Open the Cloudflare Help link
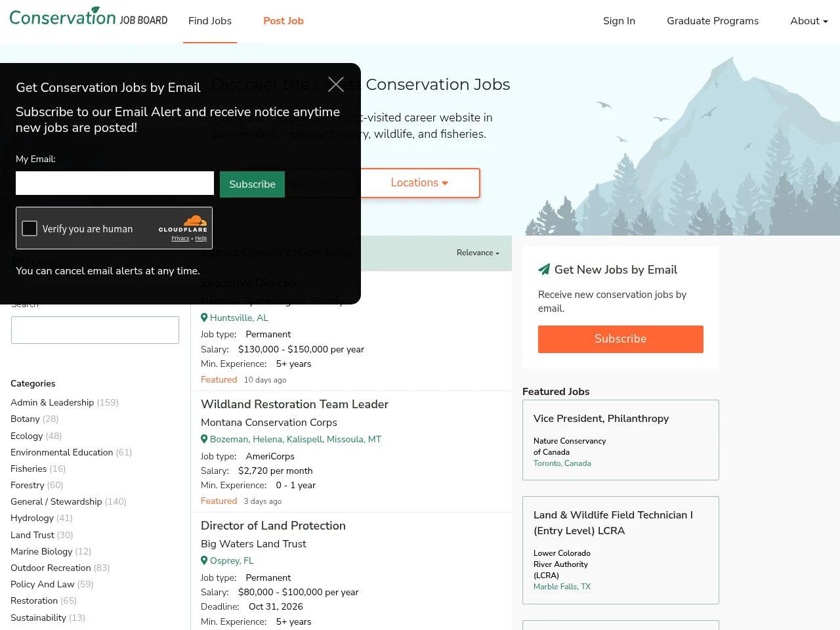Screen dimensions: 840x630 click(x=201, y=238)
